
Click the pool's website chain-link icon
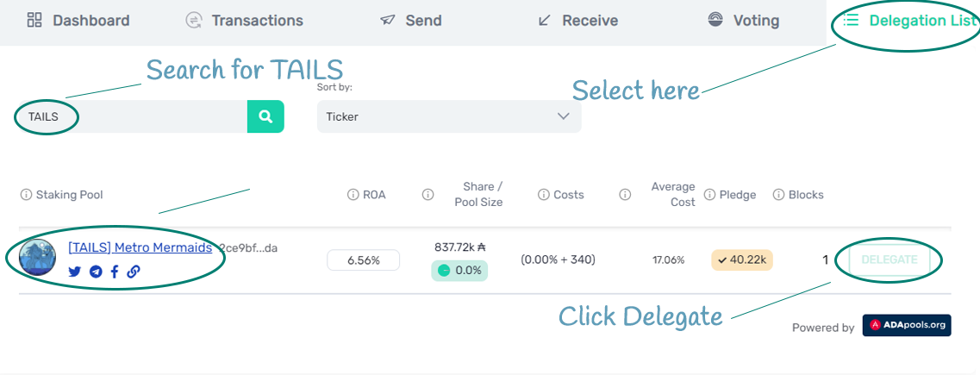pos(133,272)
